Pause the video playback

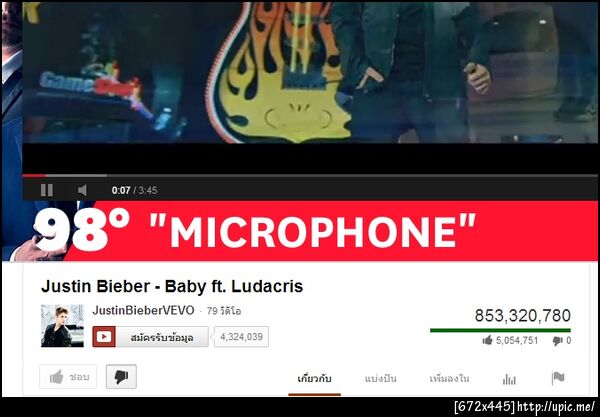[47, 190]
